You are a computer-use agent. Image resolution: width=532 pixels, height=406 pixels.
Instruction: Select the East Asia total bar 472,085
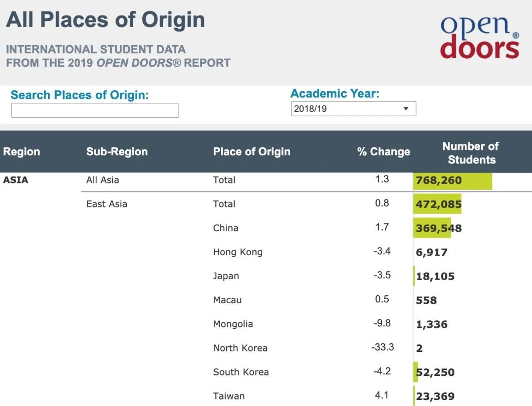coord(437,204)
